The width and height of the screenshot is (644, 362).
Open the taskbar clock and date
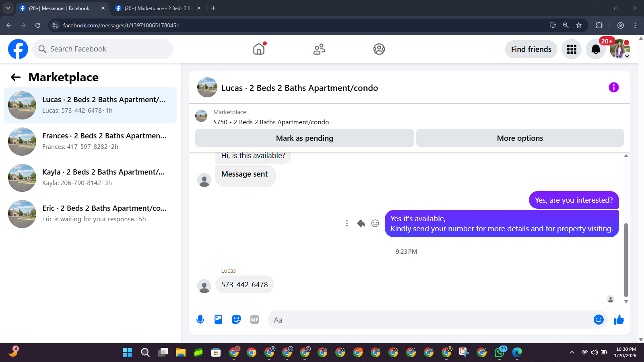pos(625,352)
